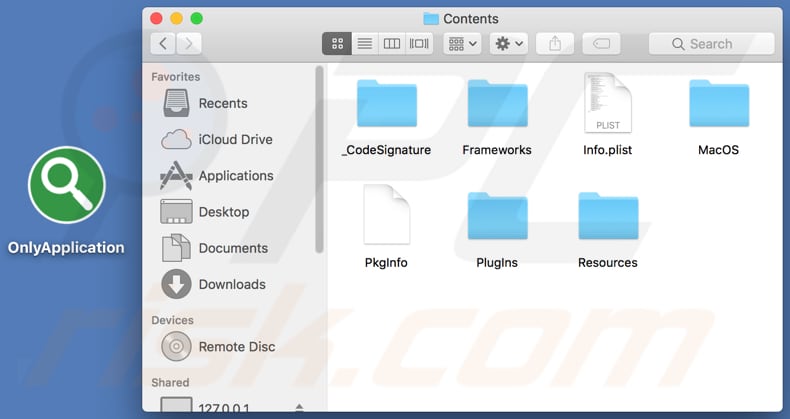Open the gear Action menu
790x419 pixels.
click(x=509, y=44)
